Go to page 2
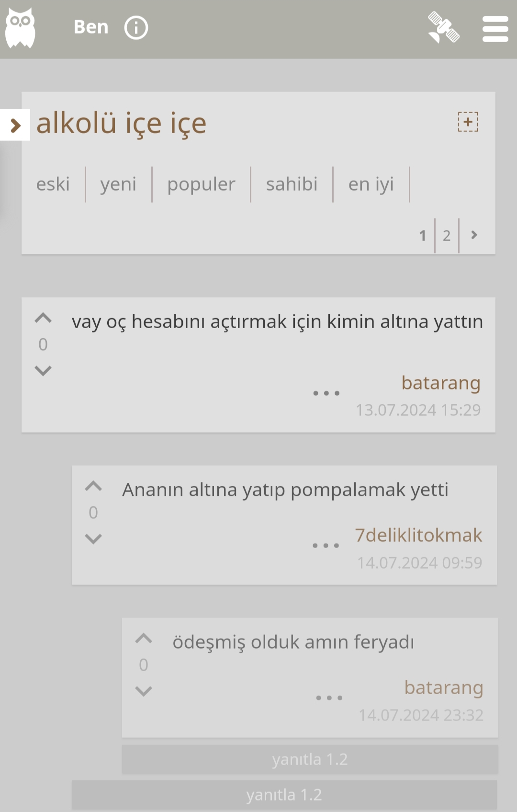 [447, 235]
